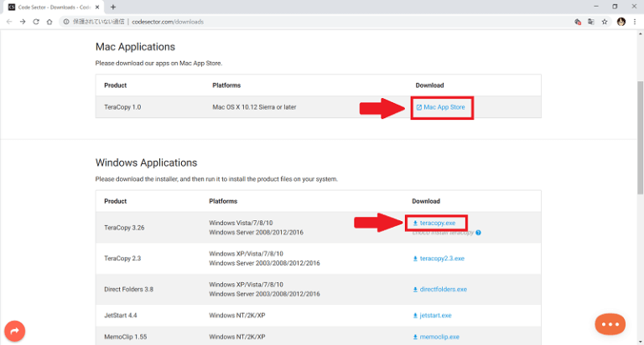Viewport: 644px width, 345px height.
Task: Select the Code Sector Downloads tab
Action: (52, 7)
